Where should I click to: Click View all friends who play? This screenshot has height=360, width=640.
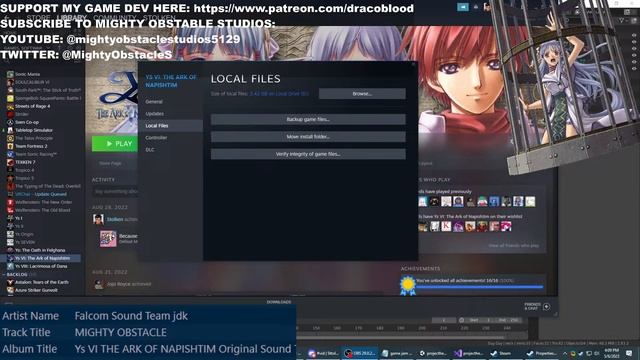point(513,245)
